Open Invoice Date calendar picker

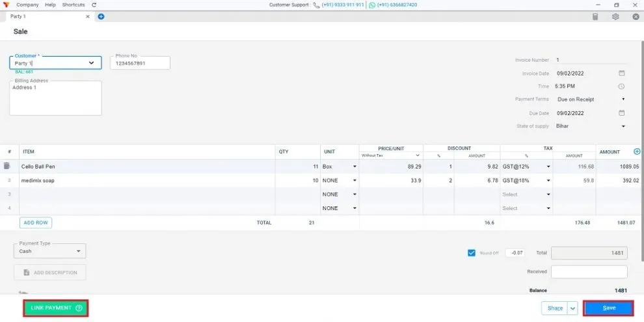click(x=622, y=73)
